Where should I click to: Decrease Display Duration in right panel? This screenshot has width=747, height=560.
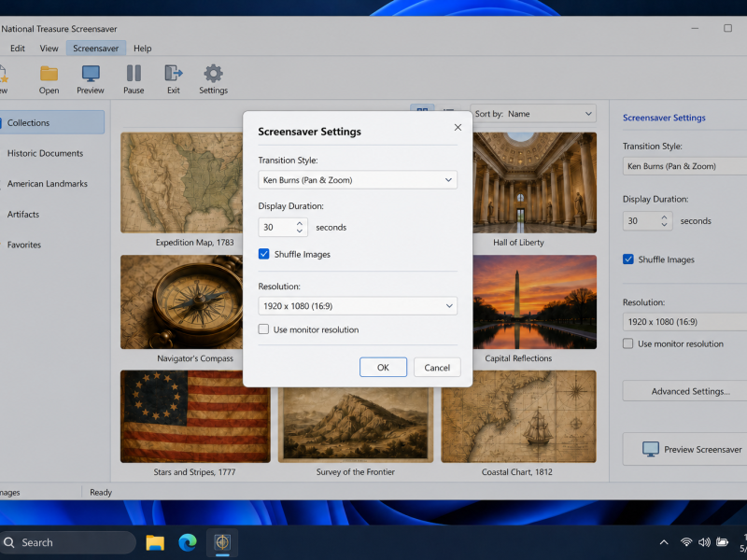point(664,225)
